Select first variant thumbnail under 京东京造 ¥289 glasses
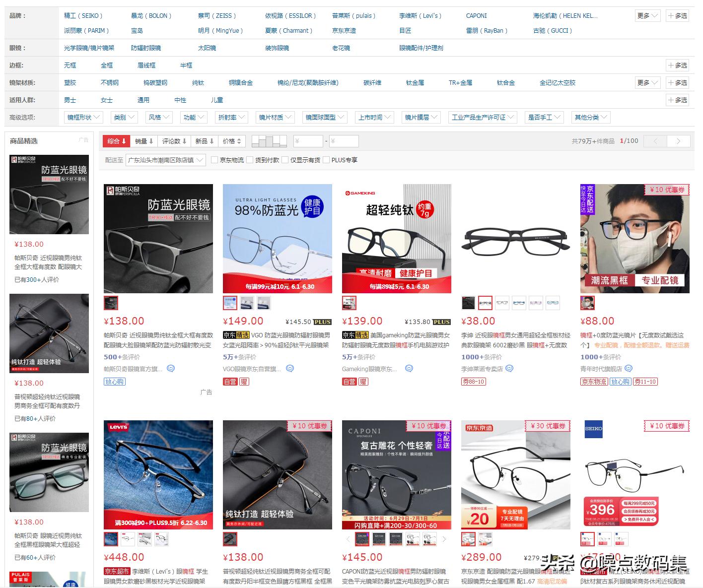This screenshot has width=703, height=588. click(x=468, y=539)
